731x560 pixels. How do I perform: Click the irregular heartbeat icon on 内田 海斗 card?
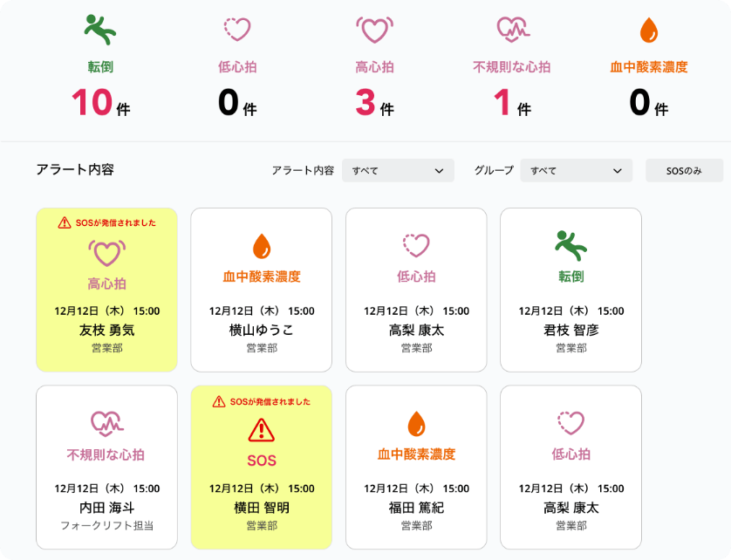pos(106,424)
